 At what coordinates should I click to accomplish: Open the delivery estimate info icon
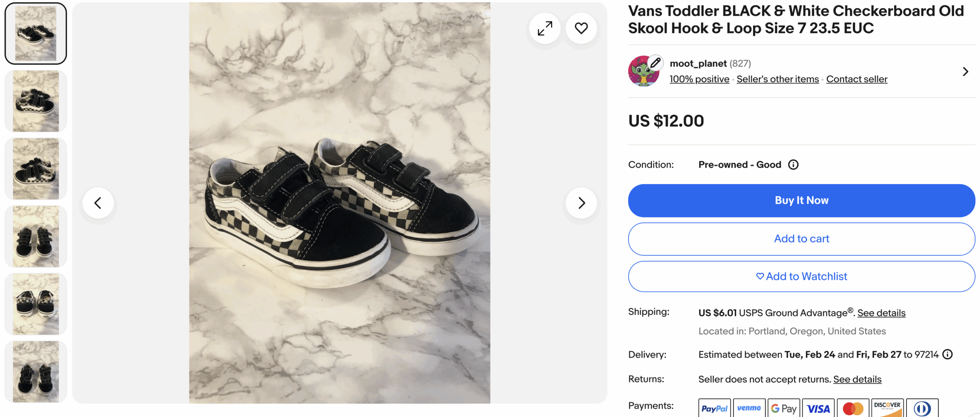947,355
